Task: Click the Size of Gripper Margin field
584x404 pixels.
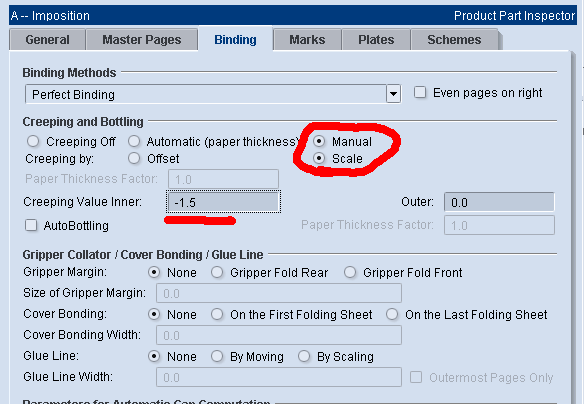Action: click(x=279, y=293)
